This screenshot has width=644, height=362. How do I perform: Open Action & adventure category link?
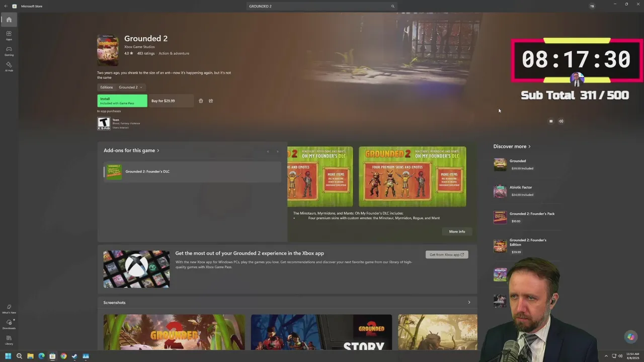pyautogui.click(x=174, y=53)
